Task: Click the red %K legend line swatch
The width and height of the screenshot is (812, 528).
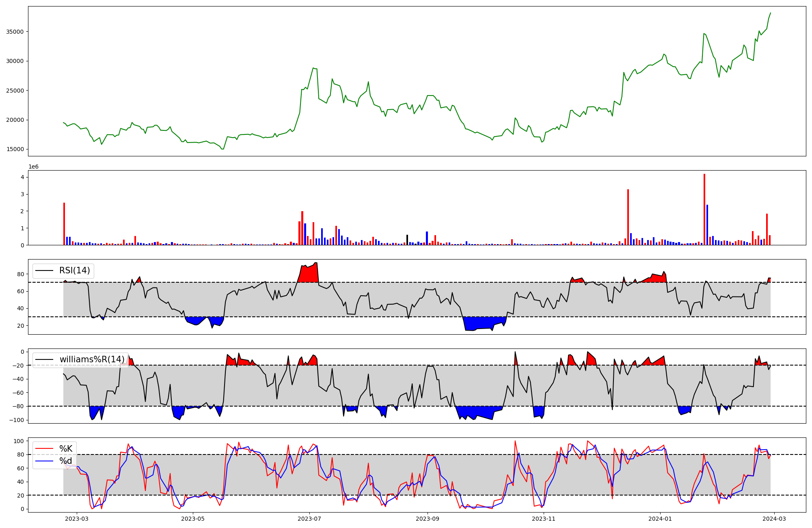Action: coord(45,449)
